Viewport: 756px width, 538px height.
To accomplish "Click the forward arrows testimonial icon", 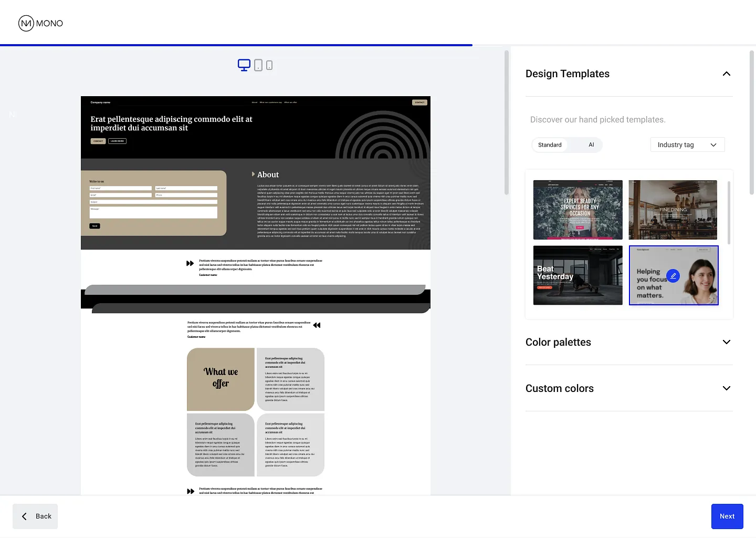I will point(190,263).
